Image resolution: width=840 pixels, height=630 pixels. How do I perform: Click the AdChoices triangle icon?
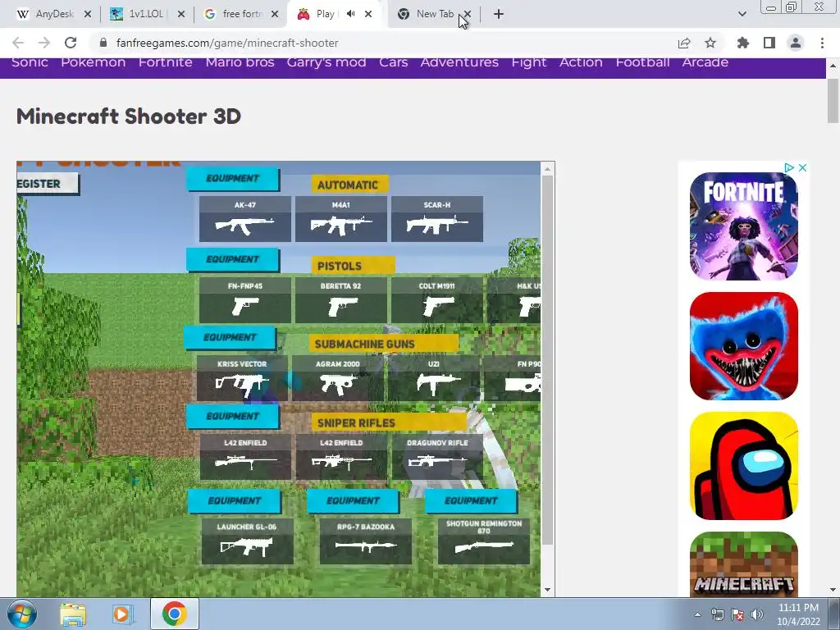pos(788,167)
